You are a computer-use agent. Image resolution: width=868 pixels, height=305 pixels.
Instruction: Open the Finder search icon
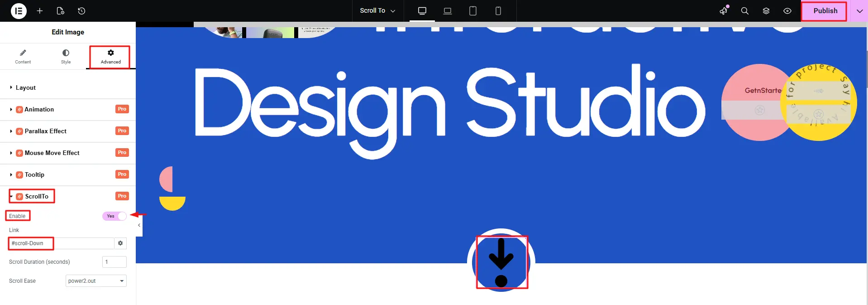click(x=744, y=11)
